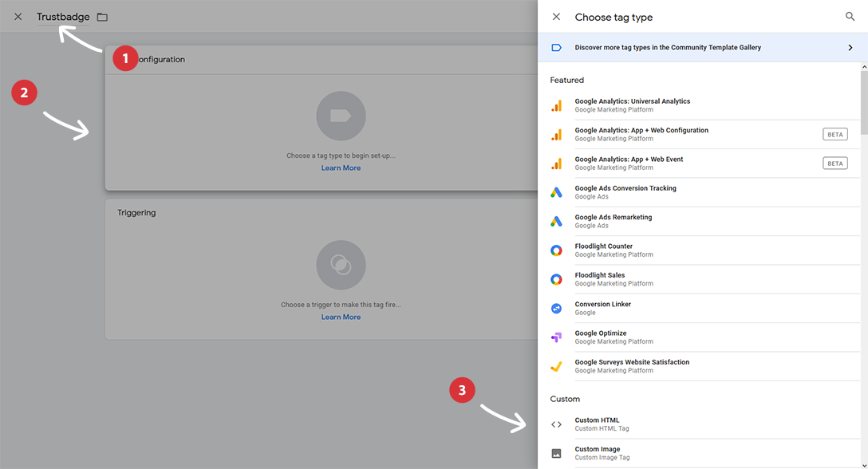Screen dimensions: 868x469
Task: Choose Google Ads Remarketing tag type
Action: point(699,222)
